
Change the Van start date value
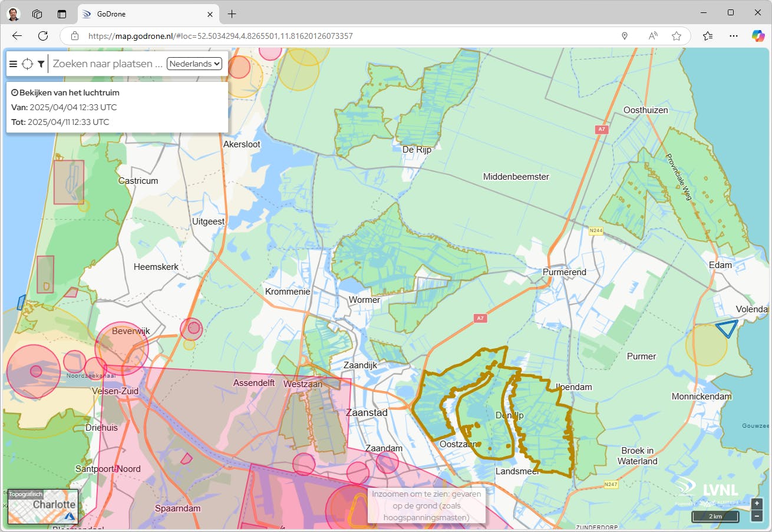[x=73, y=107]
